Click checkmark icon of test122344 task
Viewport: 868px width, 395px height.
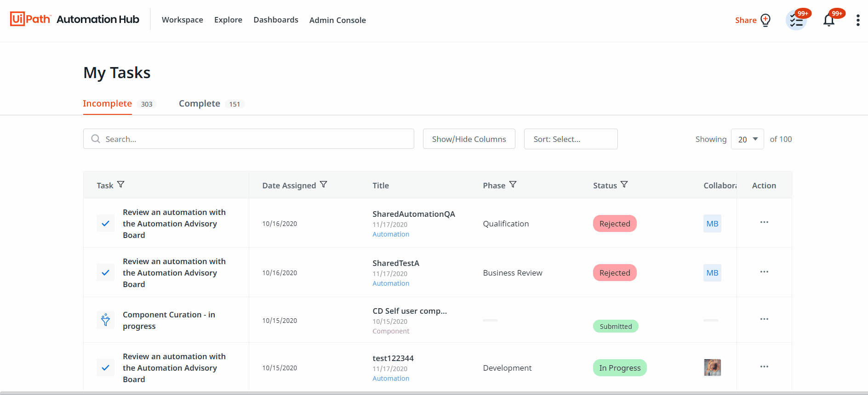click(105, 368)
